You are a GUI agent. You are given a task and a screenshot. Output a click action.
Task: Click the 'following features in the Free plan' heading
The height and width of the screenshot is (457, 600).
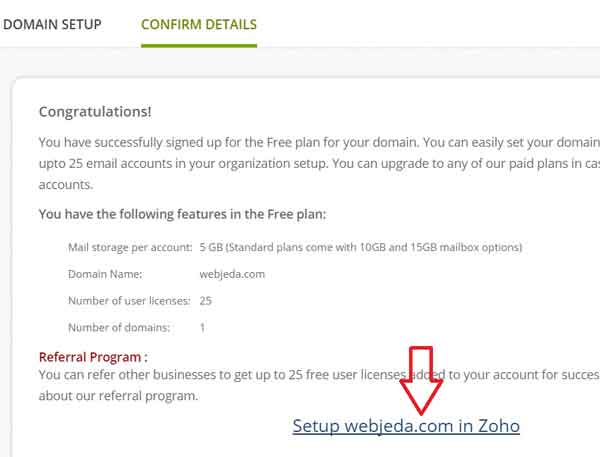click(183, 214)
